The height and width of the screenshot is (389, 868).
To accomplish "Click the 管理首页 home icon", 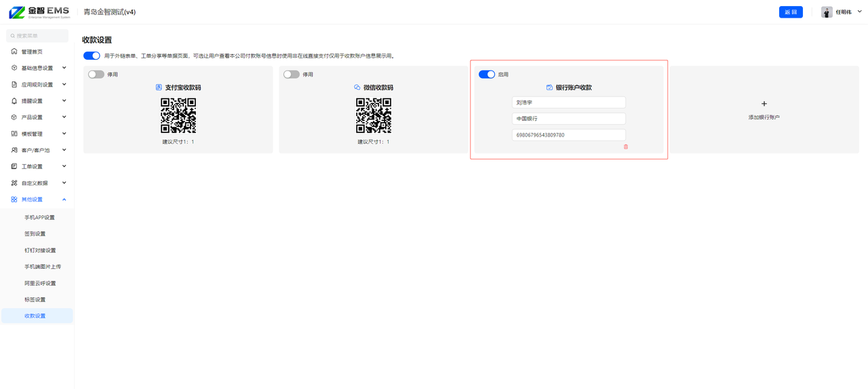I will [x=14, y=52].
